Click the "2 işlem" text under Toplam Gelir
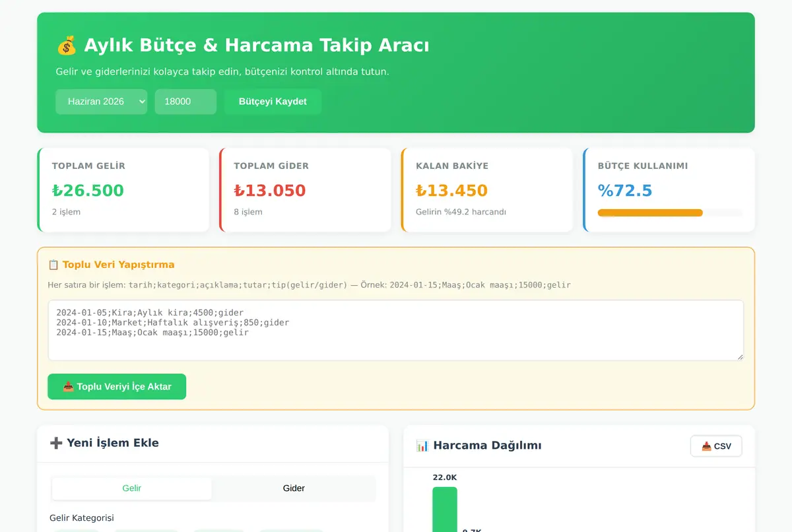 [67, 212]
